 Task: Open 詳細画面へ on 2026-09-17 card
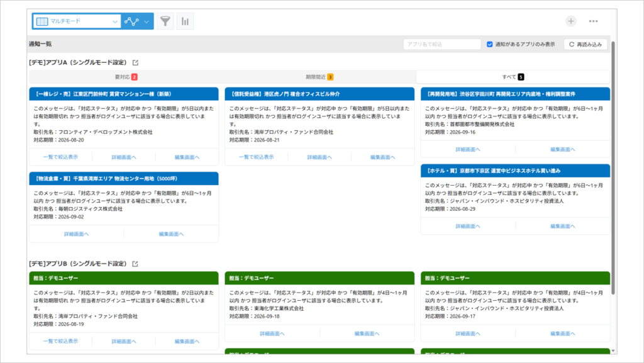468,333
